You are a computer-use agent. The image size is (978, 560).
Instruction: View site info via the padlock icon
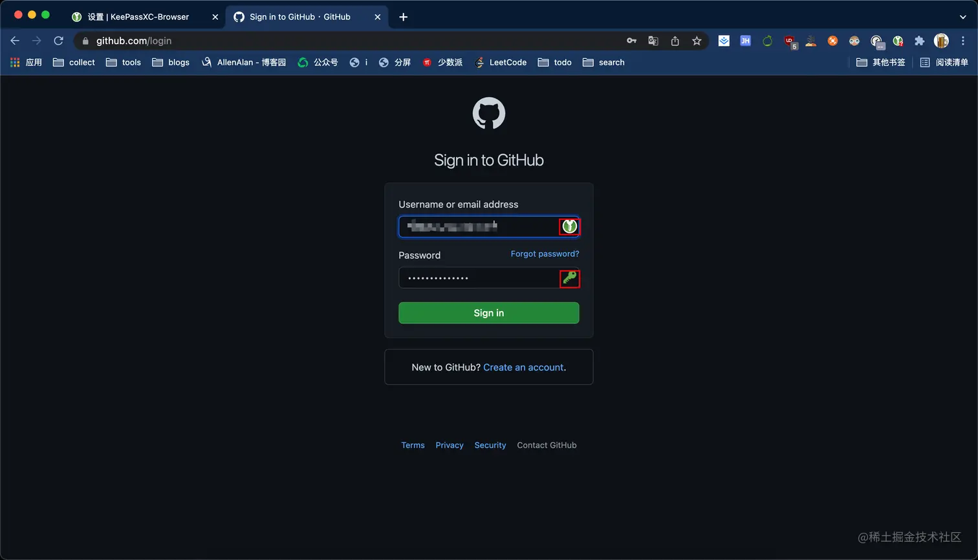tap(85, 41)
